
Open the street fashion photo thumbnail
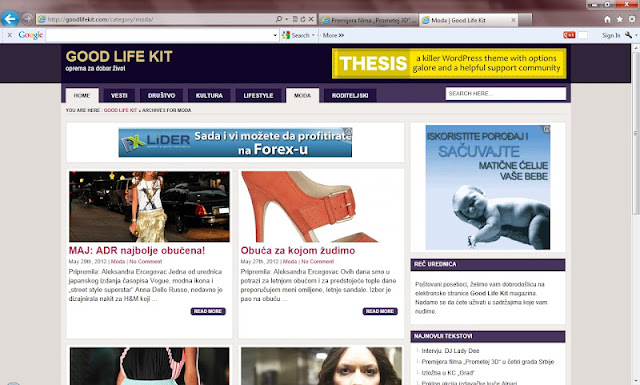149,207
